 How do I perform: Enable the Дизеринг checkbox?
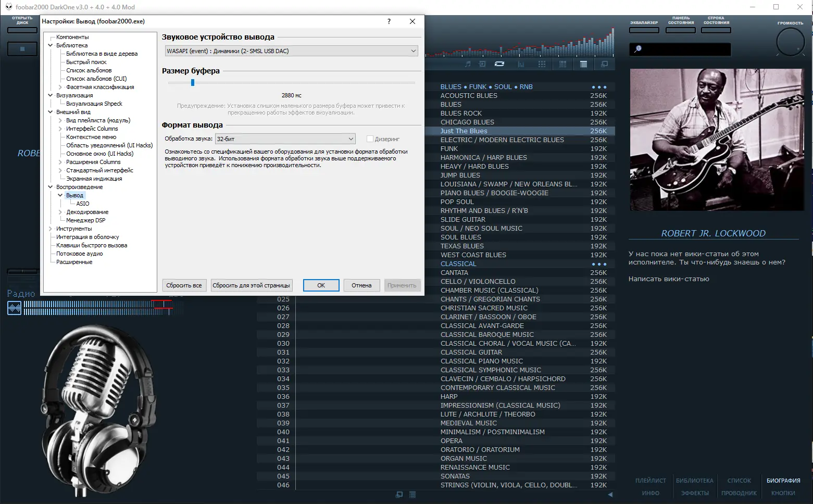coord(370,138)
